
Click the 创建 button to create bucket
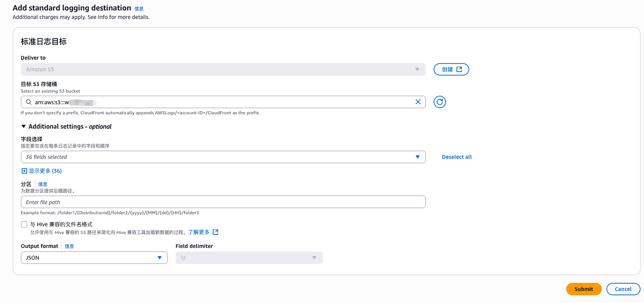pyautogui.click(x=451, y=69)
